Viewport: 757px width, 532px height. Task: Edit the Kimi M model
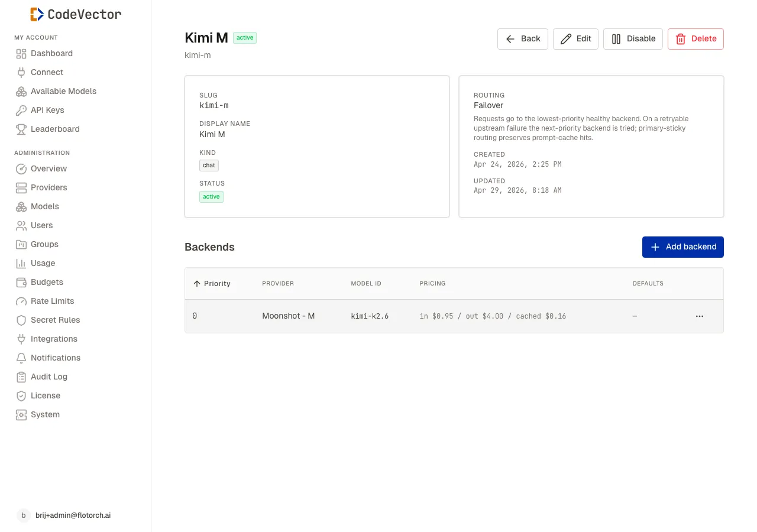[x=575, y=39]
